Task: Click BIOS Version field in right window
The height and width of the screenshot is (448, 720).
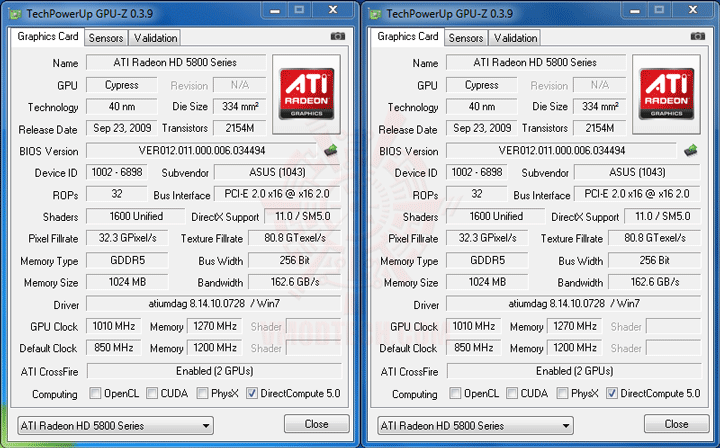Action: point(561,151)
